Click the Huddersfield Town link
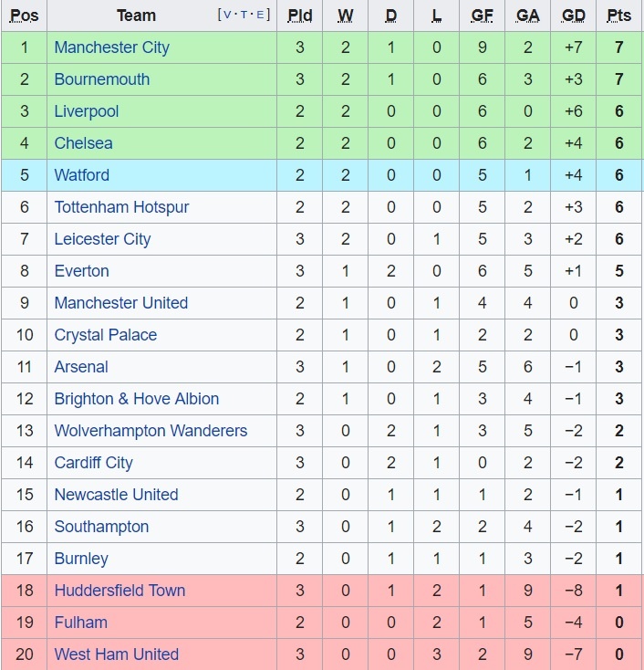Screen dimensions: 644x670 [x=119, y=591]
